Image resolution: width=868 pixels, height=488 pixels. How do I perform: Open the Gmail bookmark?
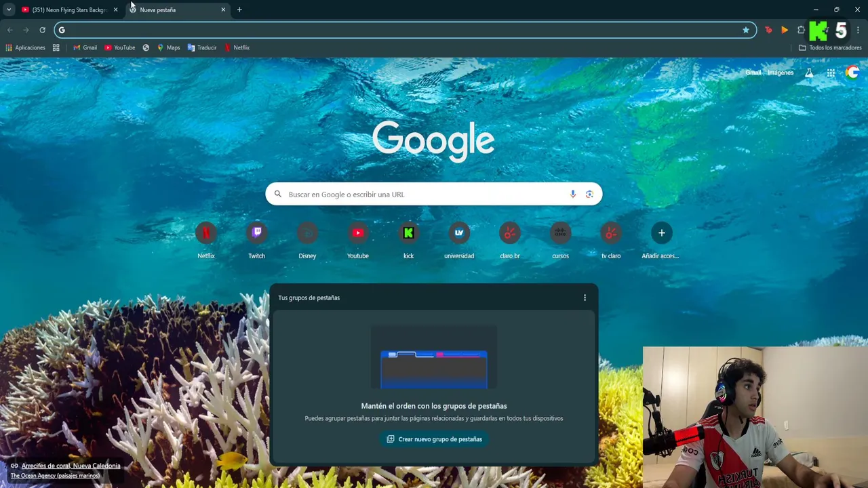85,47
